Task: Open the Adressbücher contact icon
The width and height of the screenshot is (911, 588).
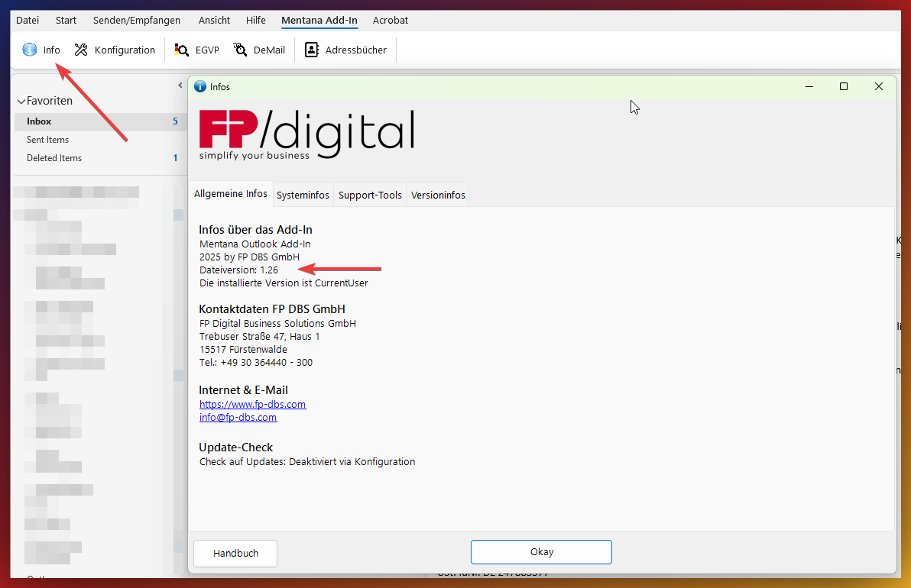Action: pos(312,50)
